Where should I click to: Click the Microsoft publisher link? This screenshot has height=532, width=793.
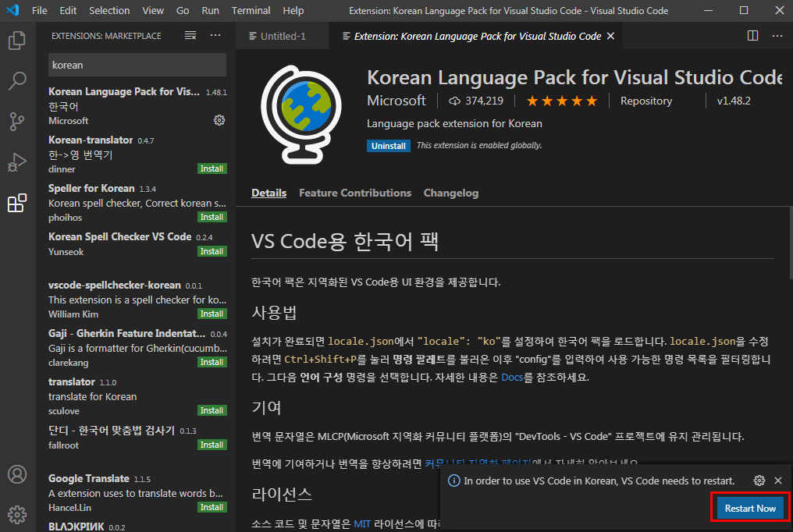396,101
